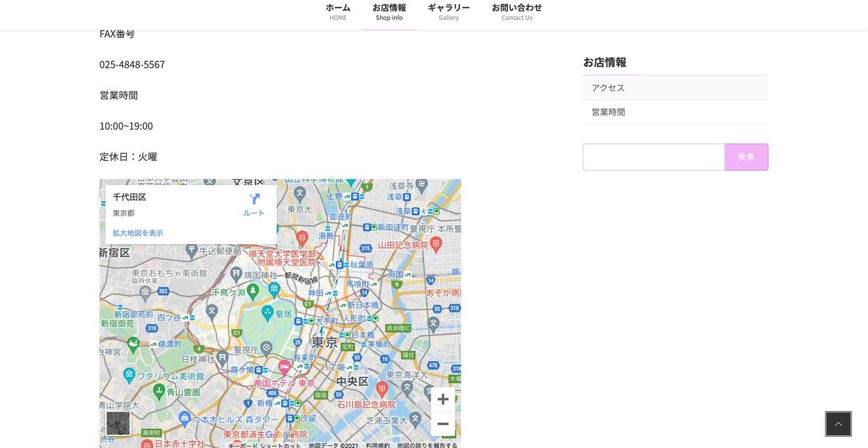Click the fax number 025-4848-5567
This screenshot has width=868, height=448.
pos(132,64)
